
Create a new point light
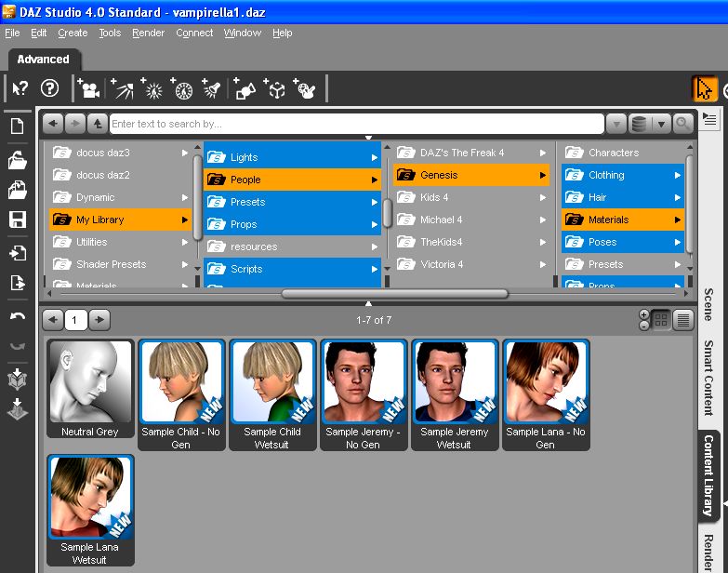152,88
